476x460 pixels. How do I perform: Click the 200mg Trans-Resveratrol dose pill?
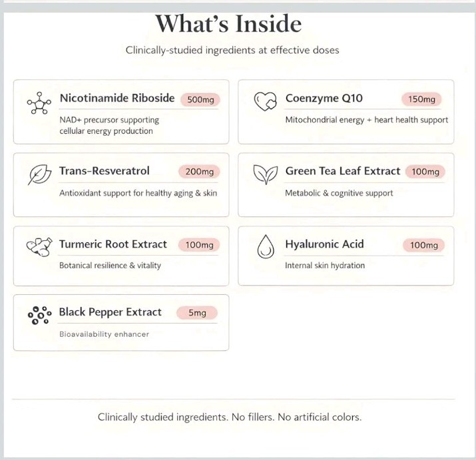click(199, 172)
